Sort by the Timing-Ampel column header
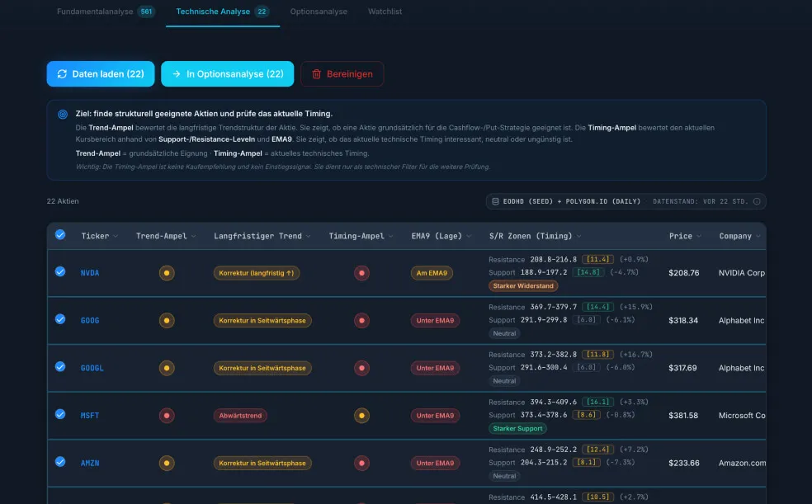The width and height of the screenshot is (812, 504). (361, 236)
